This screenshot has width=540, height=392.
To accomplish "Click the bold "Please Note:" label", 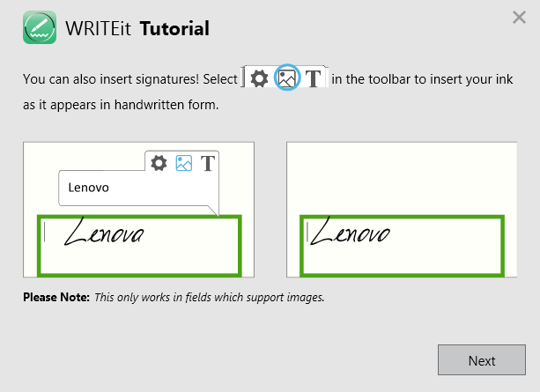I will tap(56, 298).
